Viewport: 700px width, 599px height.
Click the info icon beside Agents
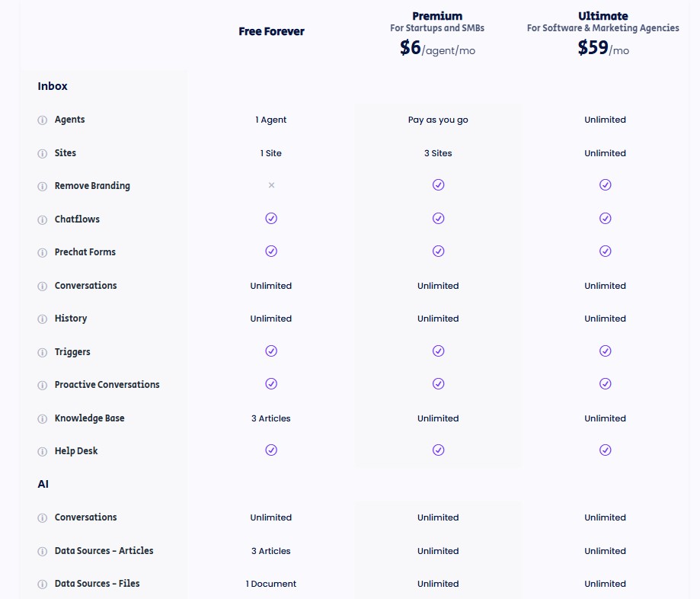[x=43, y=120]
